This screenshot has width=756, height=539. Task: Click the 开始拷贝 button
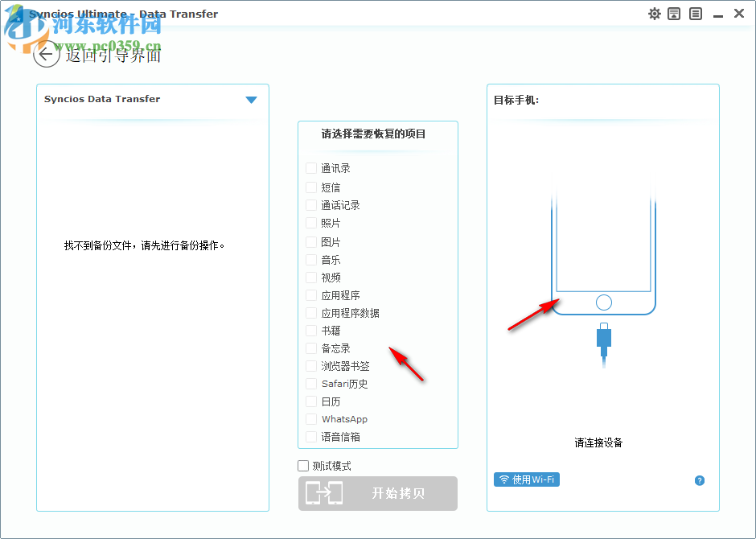click(377, 493)
